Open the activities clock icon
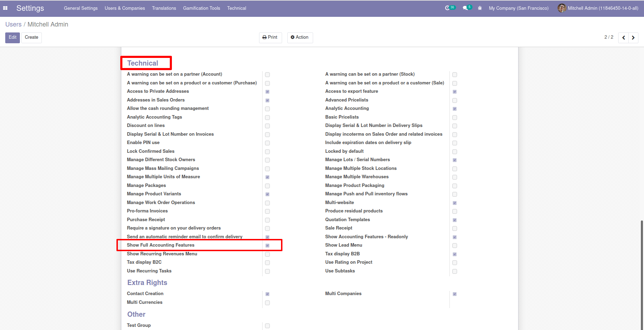644x330 pixels. [447, 8]
